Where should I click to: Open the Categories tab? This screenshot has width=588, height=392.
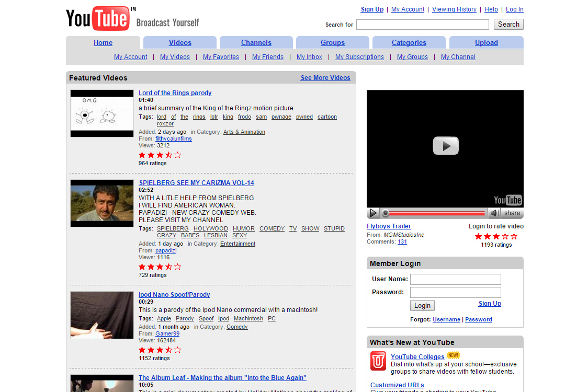pyautogui.click(x=409, y=42)
